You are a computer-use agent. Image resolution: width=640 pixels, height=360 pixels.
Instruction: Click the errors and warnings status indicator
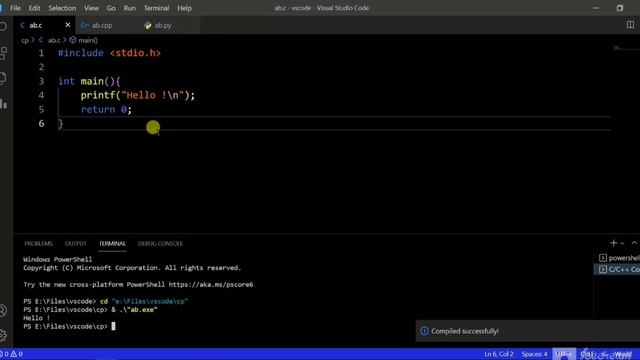click(x=12, y=354)
